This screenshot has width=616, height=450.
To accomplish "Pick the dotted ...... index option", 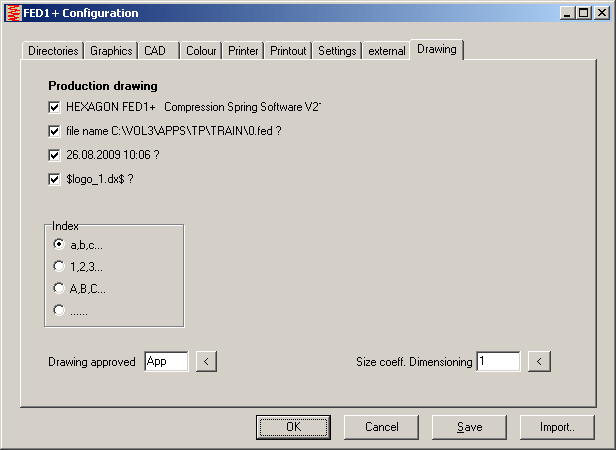I will pos(60,310).
